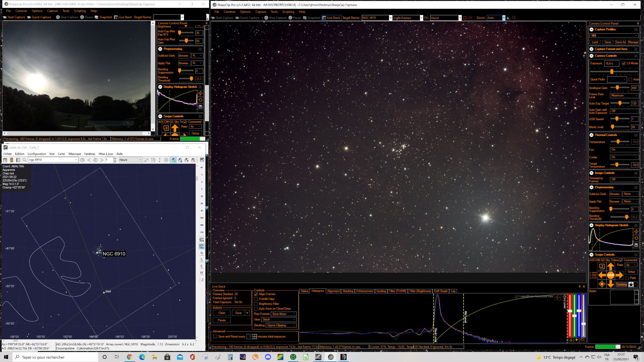Open the Zoom Auto dropdown

point(496,18)
